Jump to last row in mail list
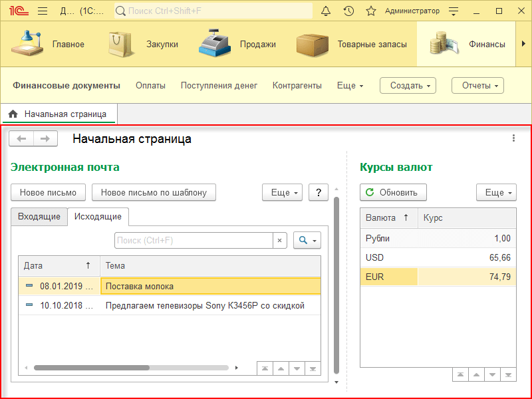Screen dimensions: 532x399 tap(313, 368)
